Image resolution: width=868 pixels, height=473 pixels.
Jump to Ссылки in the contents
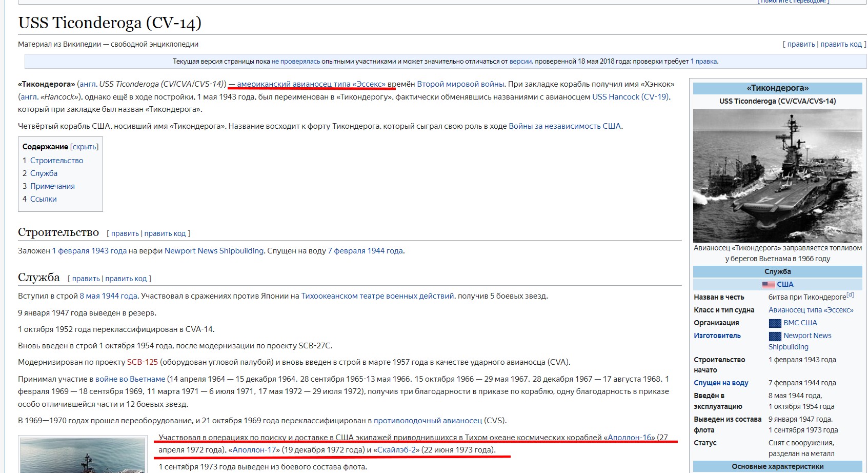pos(43,199)
